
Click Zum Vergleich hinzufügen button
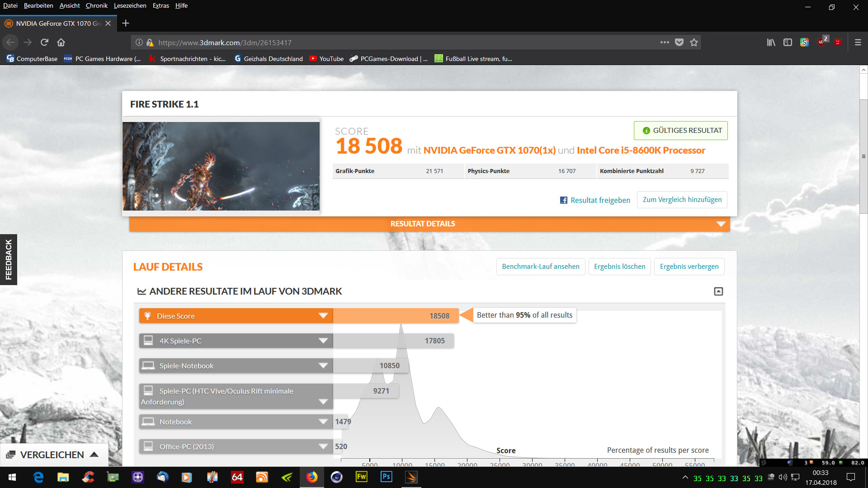682,200
